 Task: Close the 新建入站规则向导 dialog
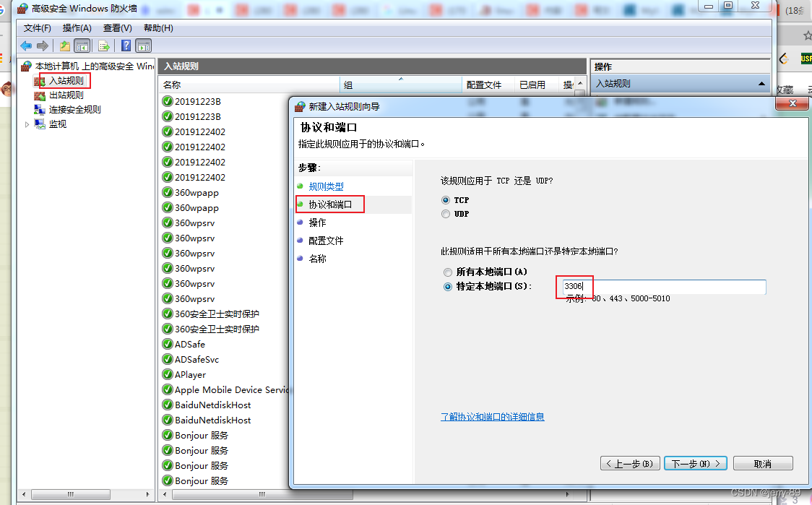point(792,103)
